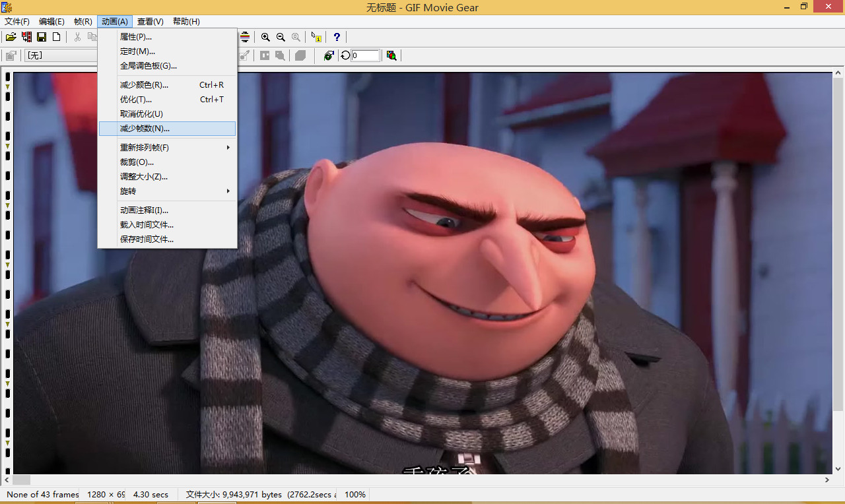
Task: Click the Open file folder icon
Action: click(11, 37)
